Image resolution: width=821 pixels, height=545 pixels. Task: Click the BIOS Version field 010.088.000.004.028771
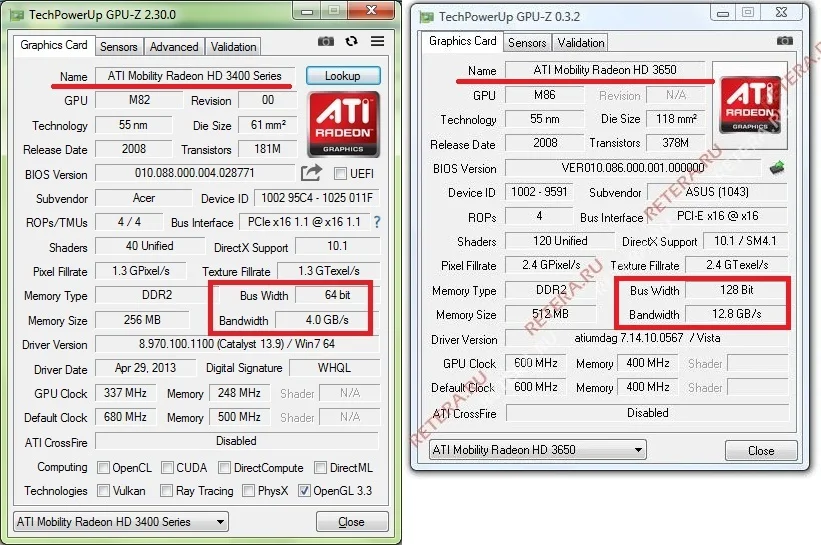[x=195, y=173]
